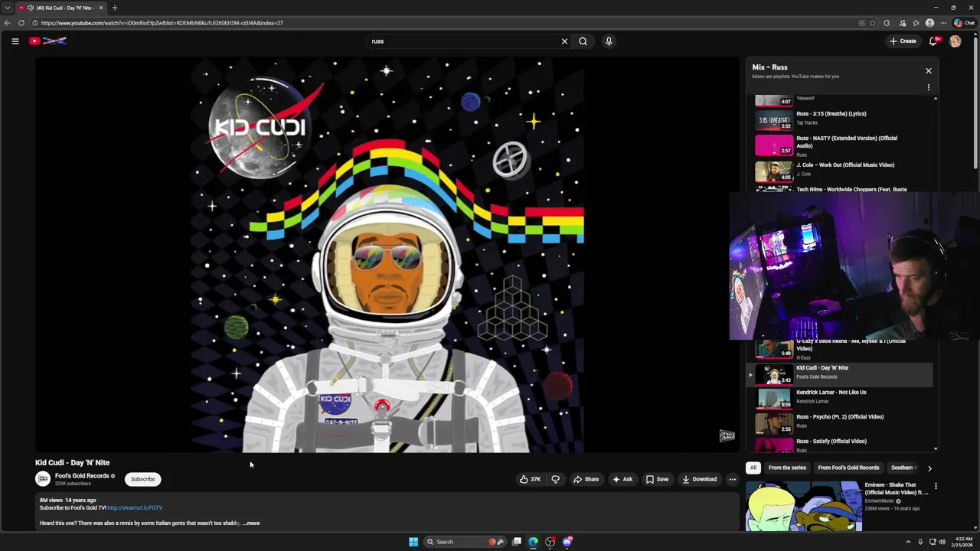This screenshot has width=980, height=551.
Task: Select Kendrick Lamar - Not Like Us
Action: [831, 393]
